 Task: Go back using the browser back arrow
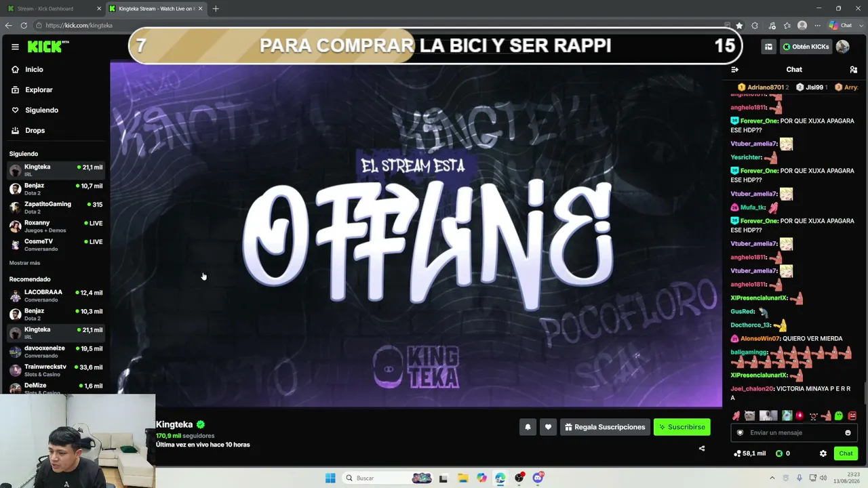(x=8, y=25)
